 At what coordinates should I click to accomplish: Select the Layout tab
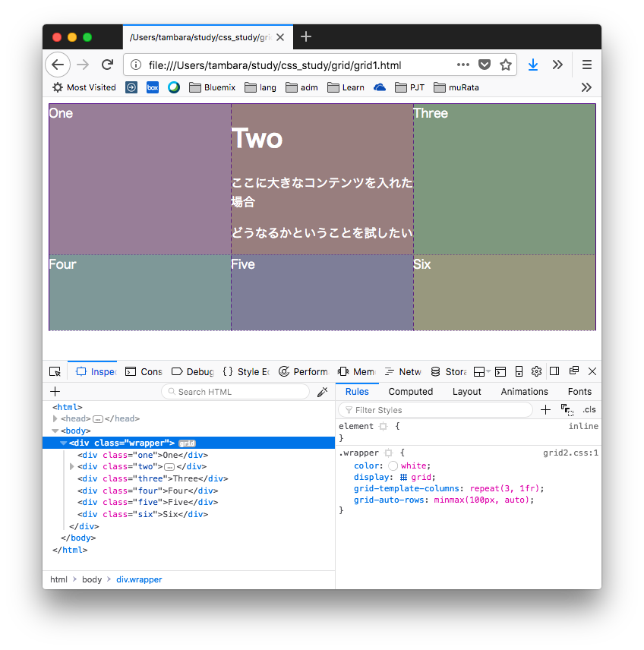[x=466, y=391]
